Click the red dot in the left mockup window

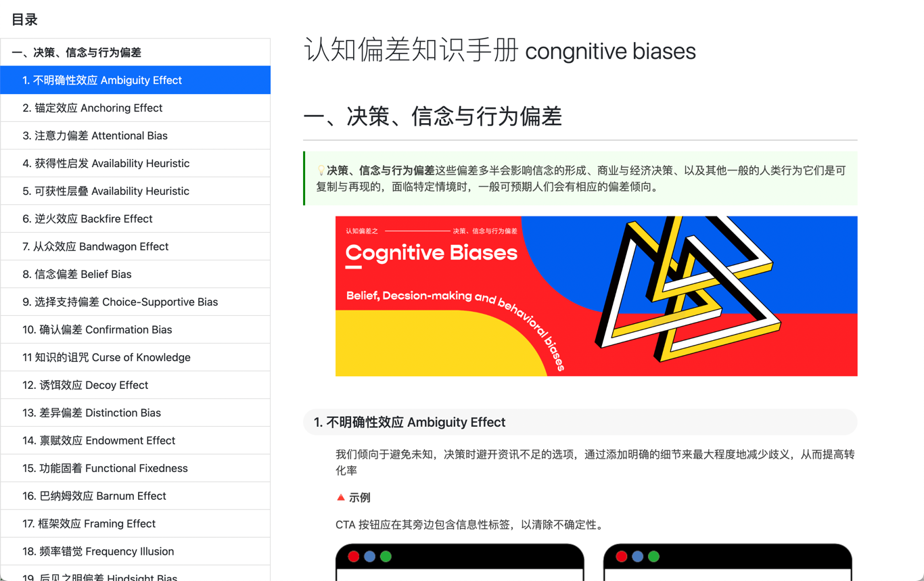coord(353,557)
